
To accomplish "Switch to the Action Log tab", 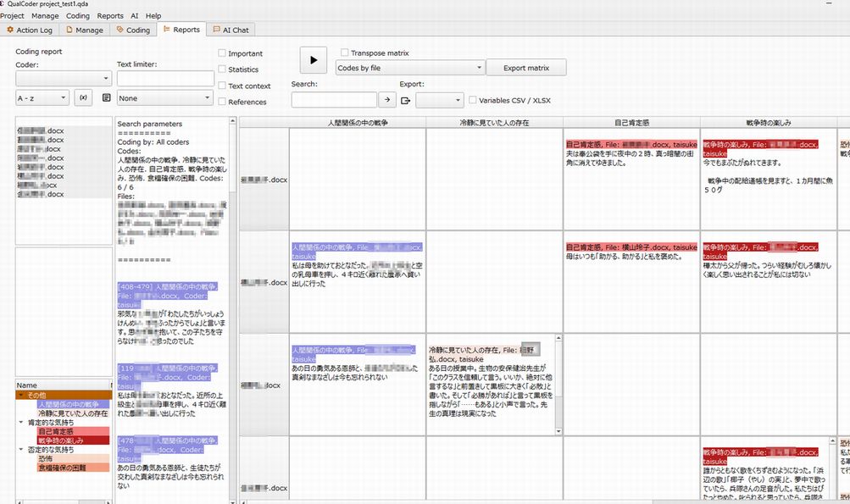I will (30, 30).
